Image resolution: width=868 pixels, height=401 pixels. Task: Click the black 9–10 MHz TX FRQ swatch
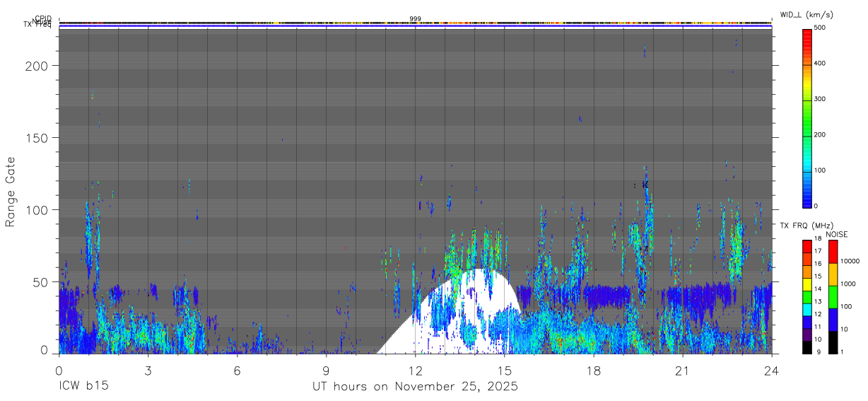pyautogui.click(x=807, y=347)
